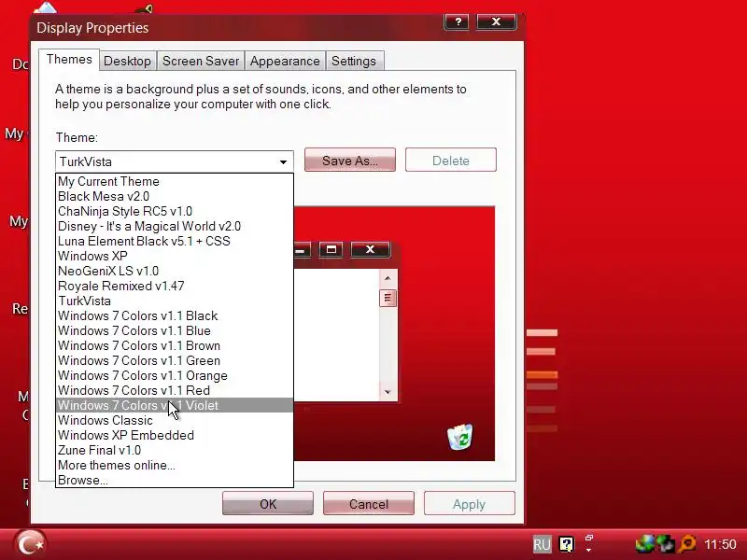Pick TurkVista in the dropdown list
Viewport: 747px width, 560px height.
pyautogui.click(x=175, y=301)
